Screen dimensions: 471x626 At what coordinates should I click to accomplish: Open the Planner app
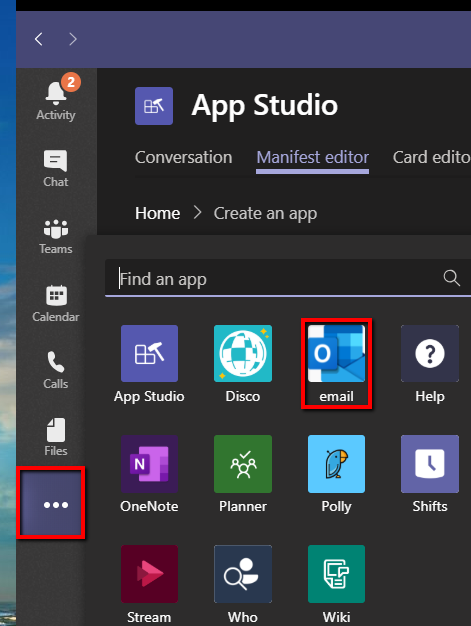point(243,474)
